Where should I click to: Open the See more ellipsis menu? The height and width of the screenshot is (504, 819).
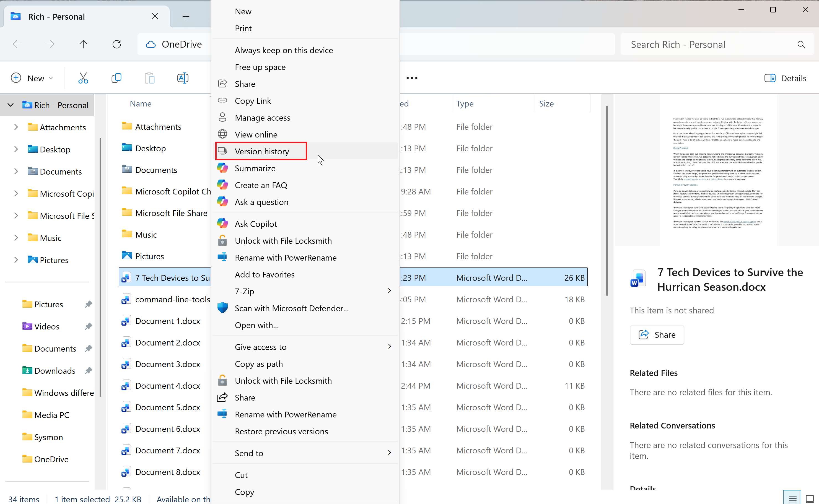click(412, 78)
